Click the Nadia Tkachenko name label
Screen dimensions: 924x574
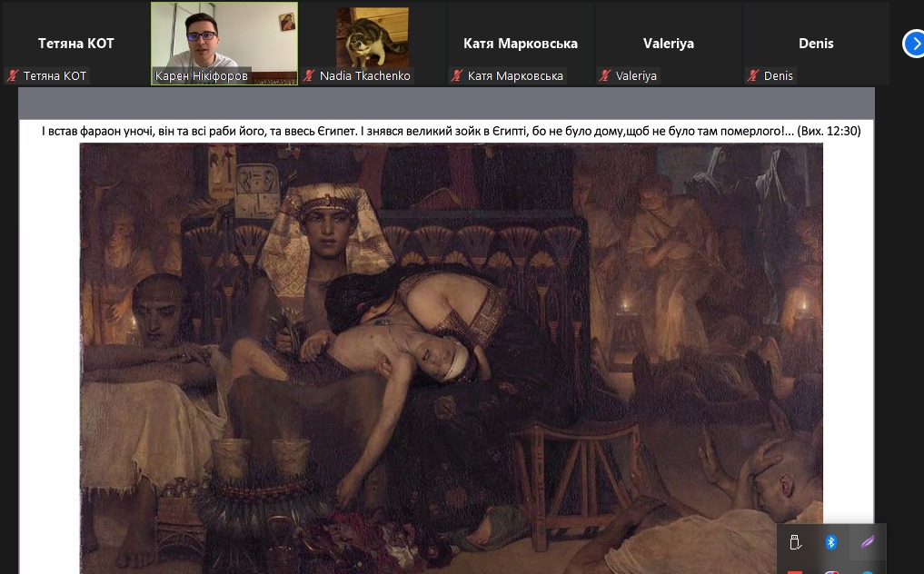point(364,76)
